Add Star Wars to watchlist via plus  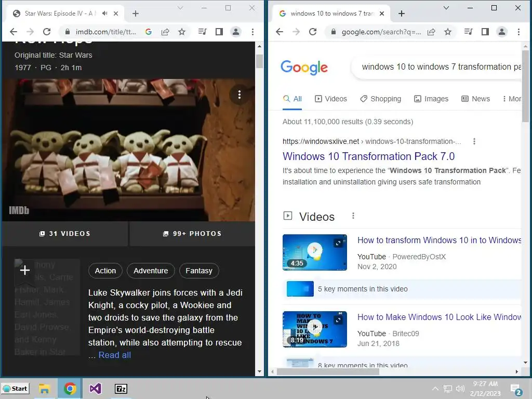[25, 270]
